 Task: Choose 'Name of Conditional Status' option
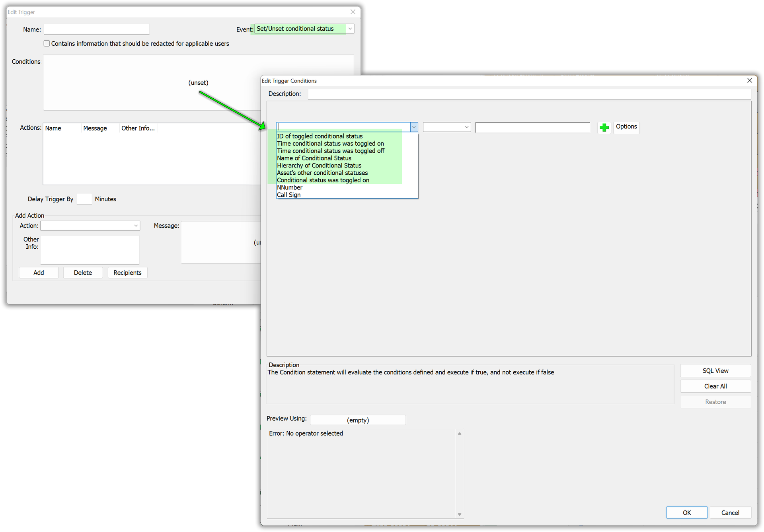click(314, 158)
